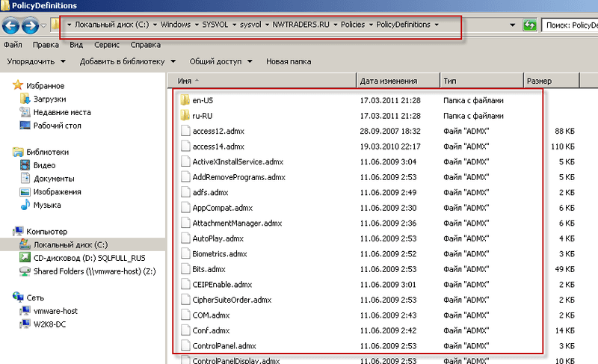Select the Сеть network icon

pos(17,297)
